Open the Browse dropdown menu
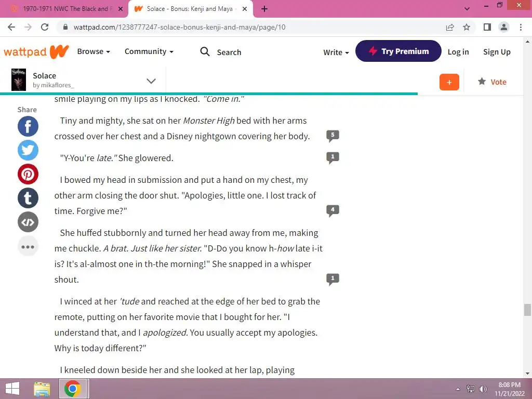532x399 pixels. click(94, 51)
